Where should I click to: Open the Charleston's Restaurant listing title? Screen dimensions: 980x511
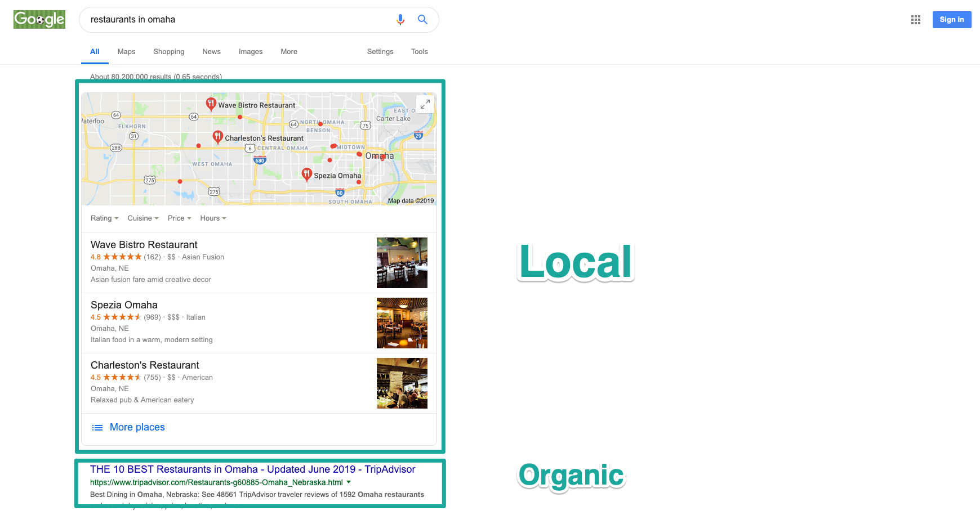pos(145,365)
